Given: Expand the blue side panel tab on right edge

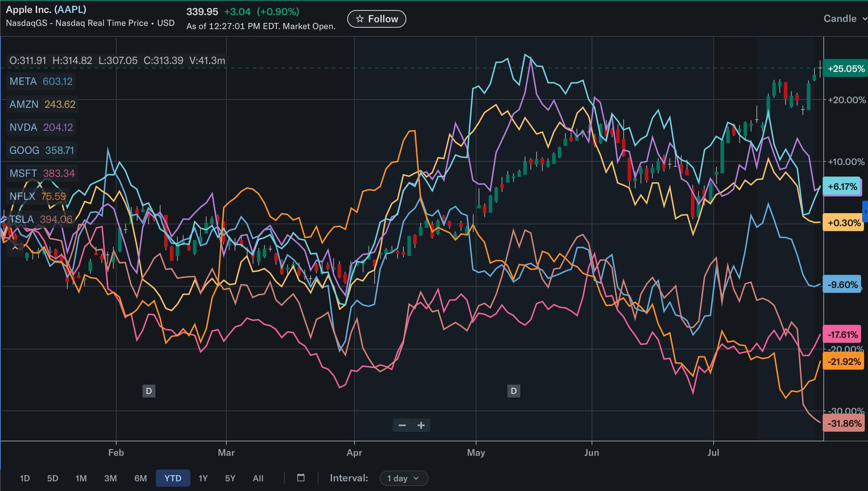Looking at the screenshot, I should 865,211.
